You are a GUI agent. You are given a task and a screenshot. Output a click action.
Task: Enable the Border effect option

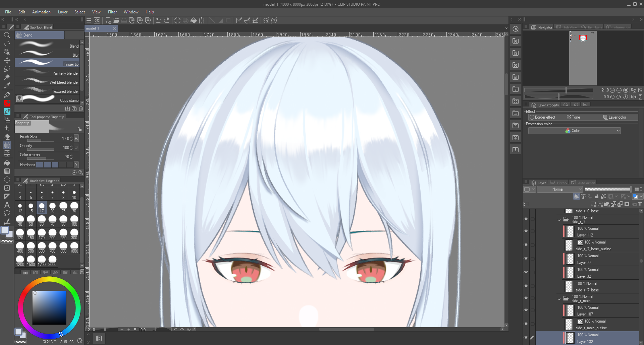[532, 117]
